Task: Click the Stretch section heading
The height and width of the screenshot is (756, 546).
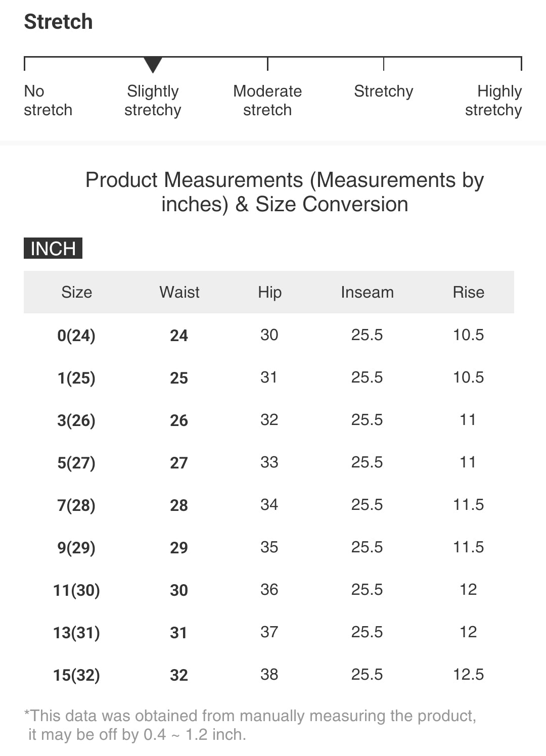Action: click(59, 22)
